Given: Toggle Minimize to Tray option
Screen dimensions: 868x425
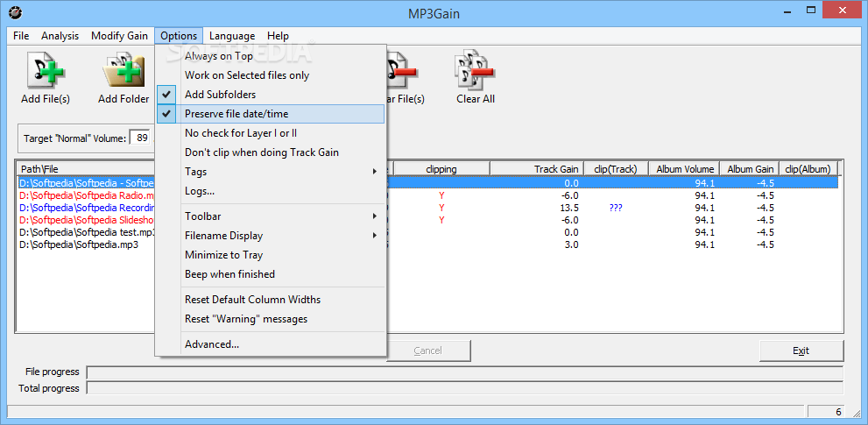Looking at the screenshot, I should [270, 255].
